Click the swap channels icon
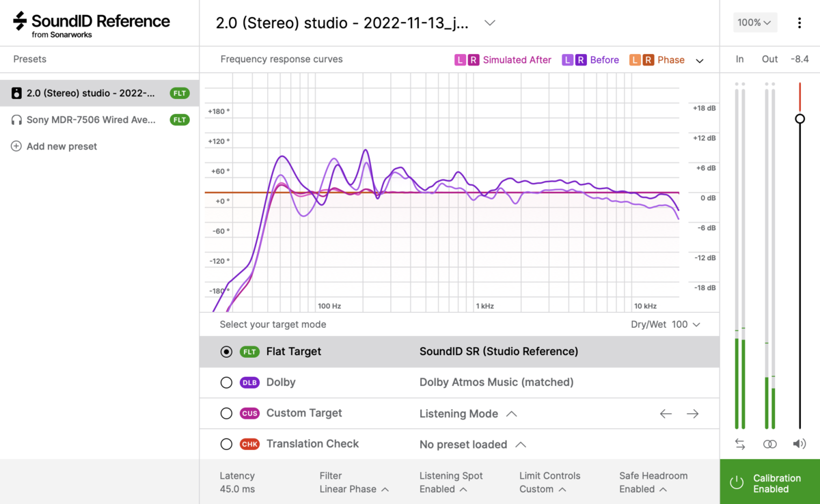 (x=740, y=444)
